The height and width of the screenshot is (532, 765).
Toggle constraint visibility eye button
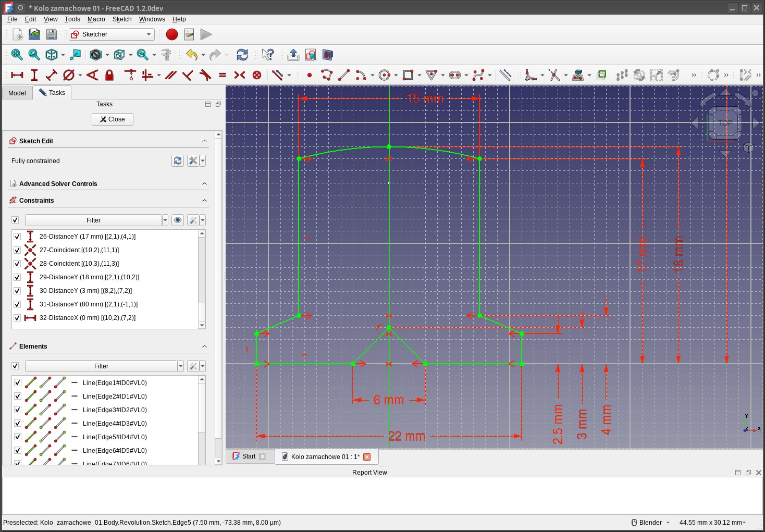[x=178, y=220]
